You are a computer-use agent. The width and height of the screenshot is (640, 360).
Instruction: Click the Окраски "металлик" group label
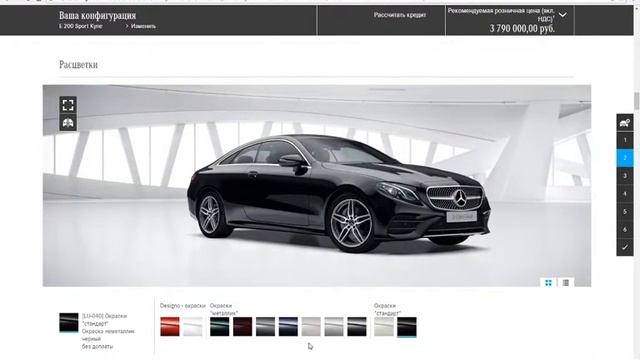pyautogui.click(x=224, y=309)
